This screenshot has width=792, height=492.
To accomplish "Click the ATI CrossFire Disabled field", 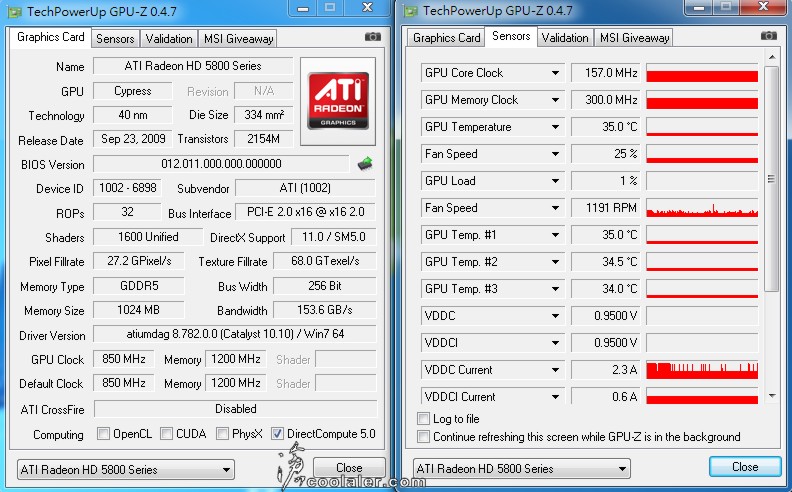I will point(235,409).
